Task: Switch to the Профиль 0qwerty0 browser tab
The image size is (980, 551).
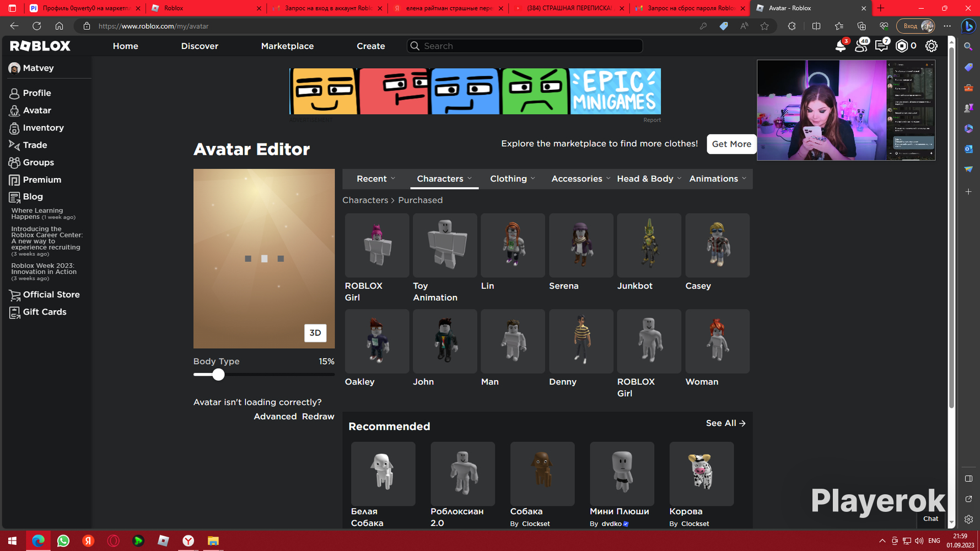Action: tap(85, 8)
